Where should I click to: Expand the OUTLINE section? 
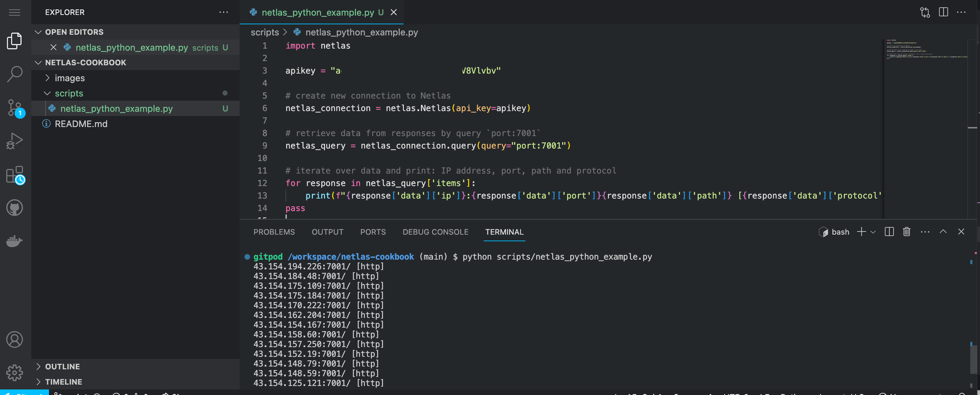pyautogui.click(x=63, y=367)
